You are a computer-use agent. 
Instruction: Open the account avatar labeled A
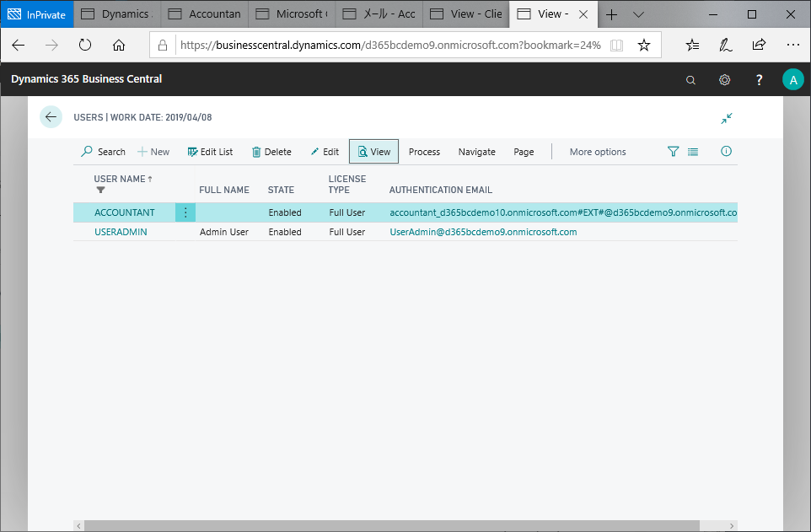(793, 80)
